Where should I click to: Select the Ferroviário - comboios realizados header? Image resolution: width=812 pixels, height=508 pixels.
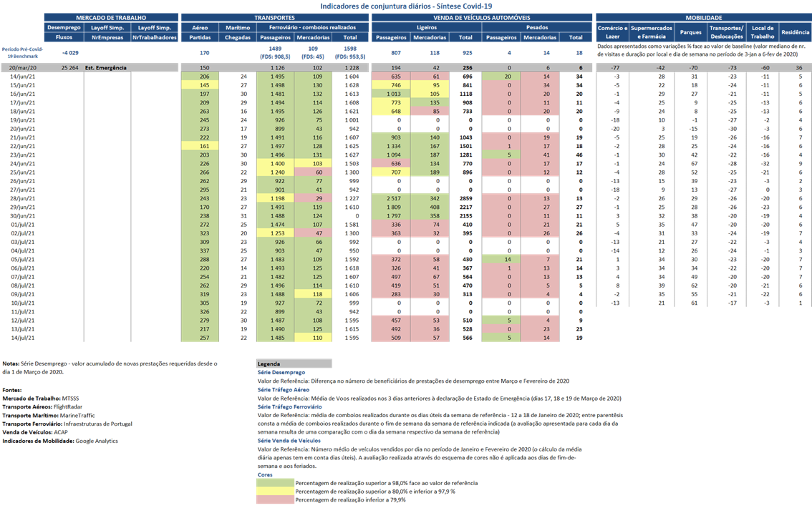click(312, 27)
